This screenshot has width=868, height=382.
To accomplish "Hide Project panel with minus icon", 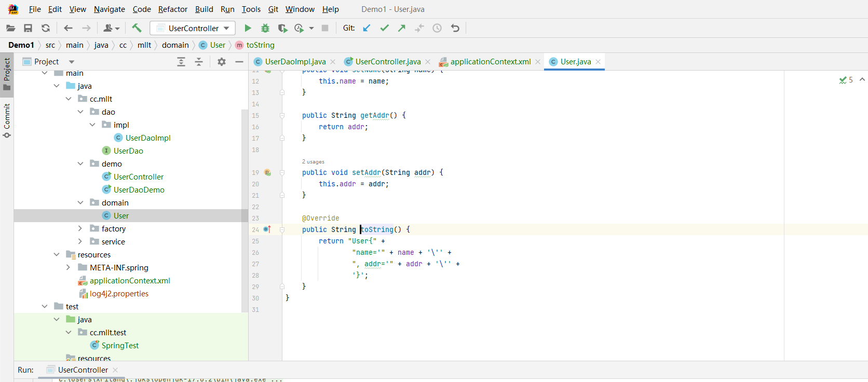I will click(x=239, y=62).
